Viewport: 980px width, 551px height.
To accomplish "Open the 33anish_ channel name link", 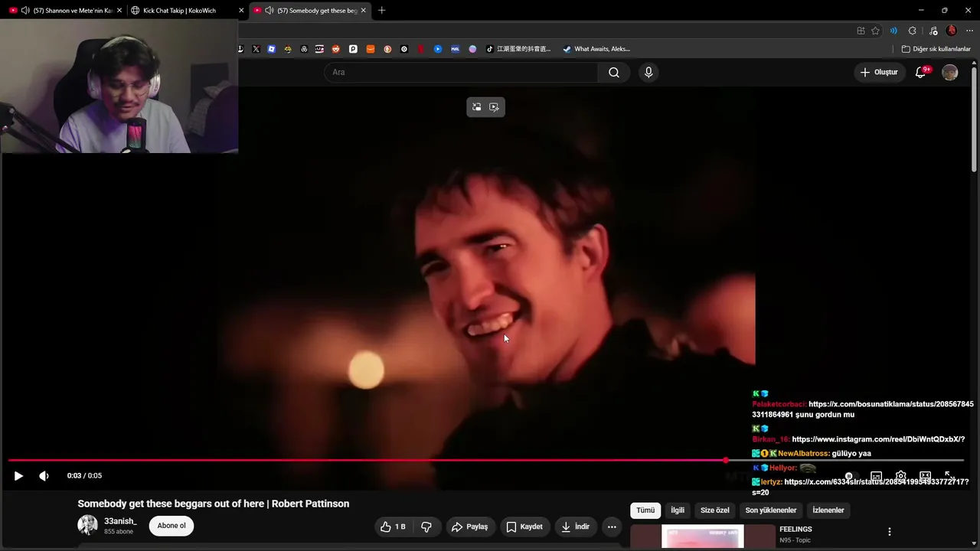I will tap(120, 521).
